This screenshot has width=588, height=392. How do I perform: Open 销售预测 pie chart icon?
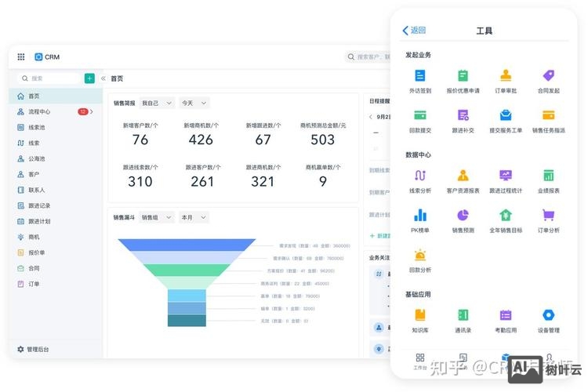coord(463,215)
